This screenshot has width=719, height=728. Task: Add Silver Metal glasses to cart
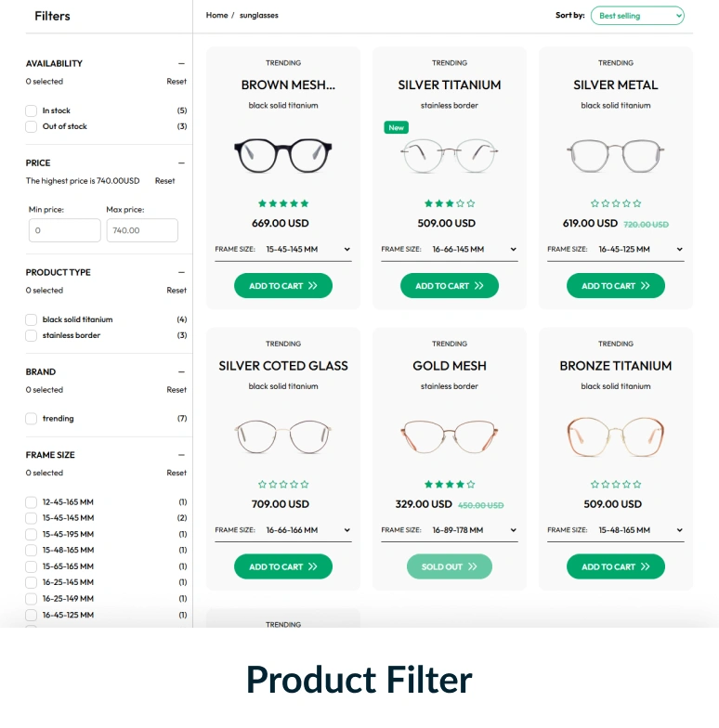[x=616, y=286]
